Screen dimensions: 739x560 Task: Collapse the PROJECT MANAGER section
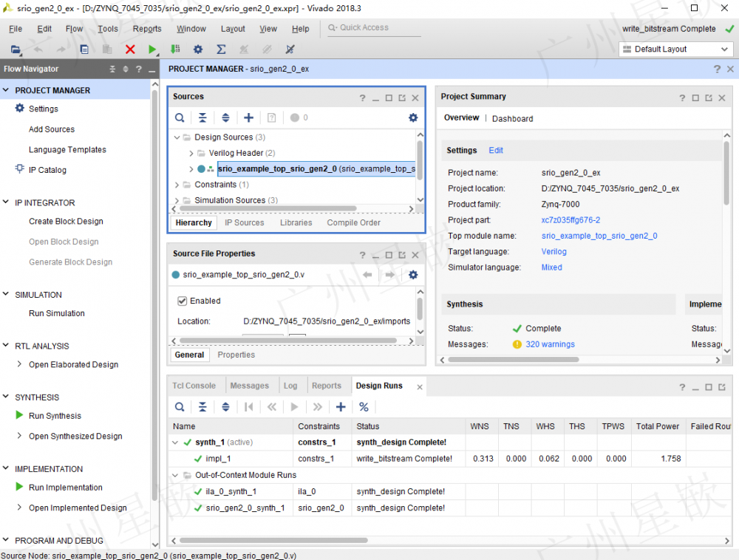[x=6, y=90]
